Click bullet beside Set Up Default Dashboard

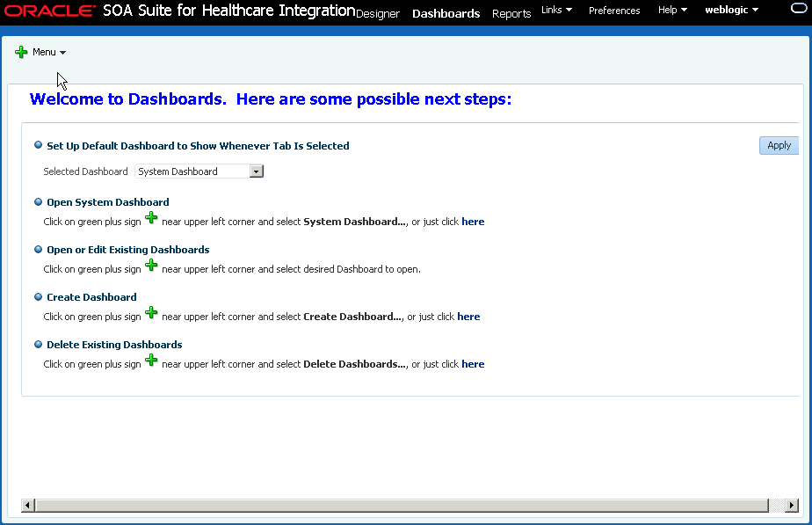(x=39, y=145)
